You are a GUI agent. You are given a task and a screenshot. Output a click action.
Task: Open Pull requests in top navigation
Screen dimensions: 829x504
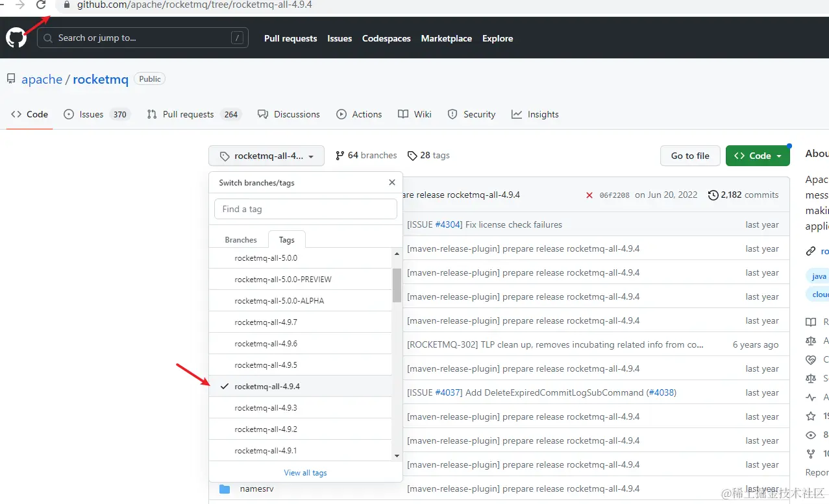pyautogui.click(x=290, y=38)
